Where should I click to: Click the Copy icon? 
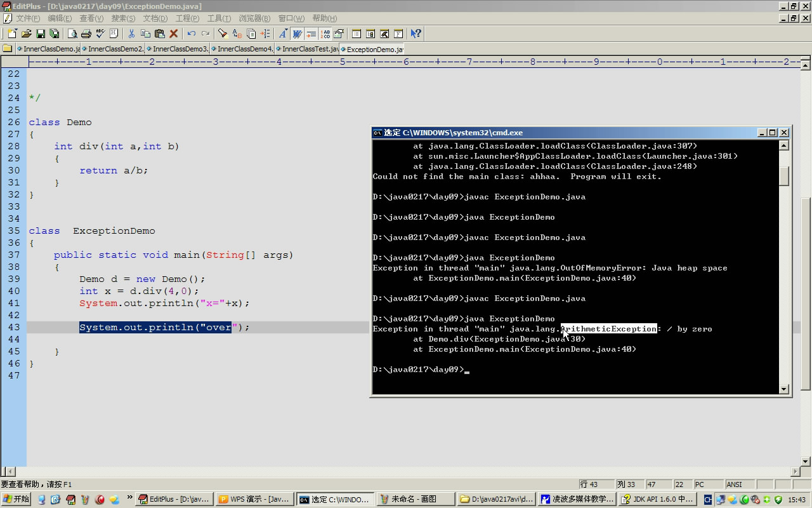click(x=145, y=34)
